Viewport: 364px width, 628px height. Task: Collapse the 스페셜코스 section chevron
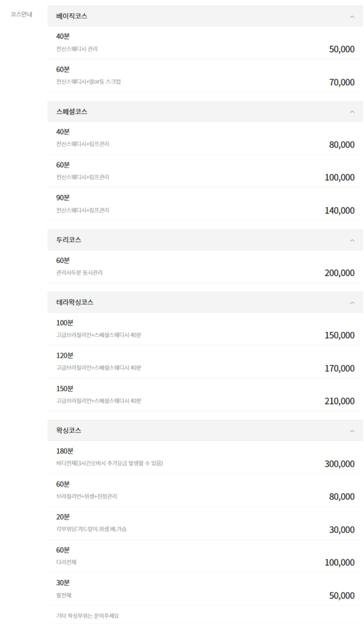pos(352,112)
